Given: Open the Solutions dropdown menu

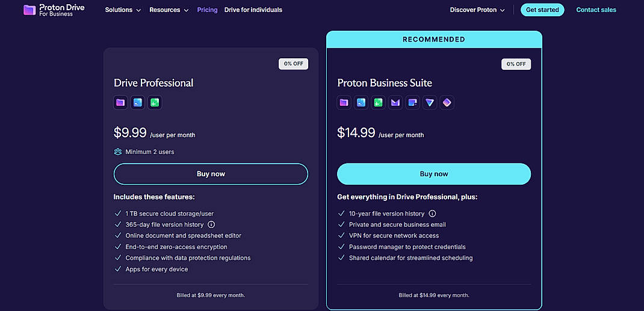Looking at the screenshot, I should 123,10.
